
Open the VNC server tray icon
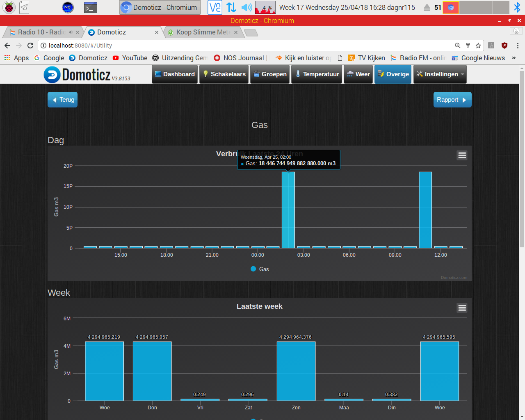pos(215,7)
